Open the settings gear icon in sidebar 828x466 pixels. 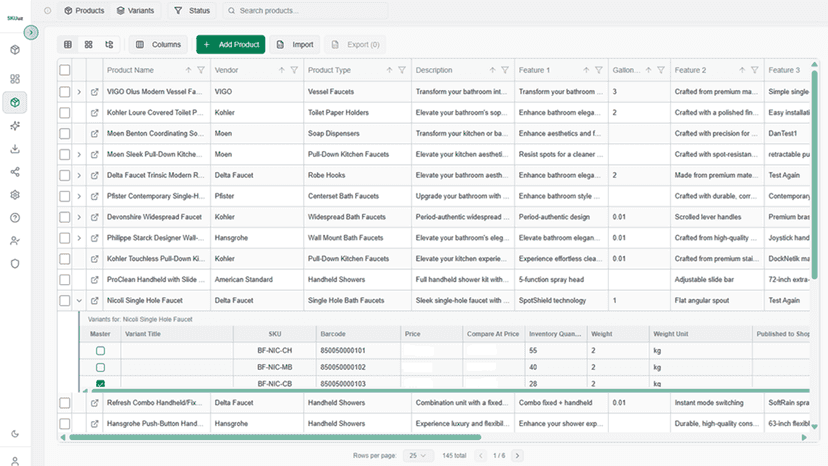[x=15, y=194]
